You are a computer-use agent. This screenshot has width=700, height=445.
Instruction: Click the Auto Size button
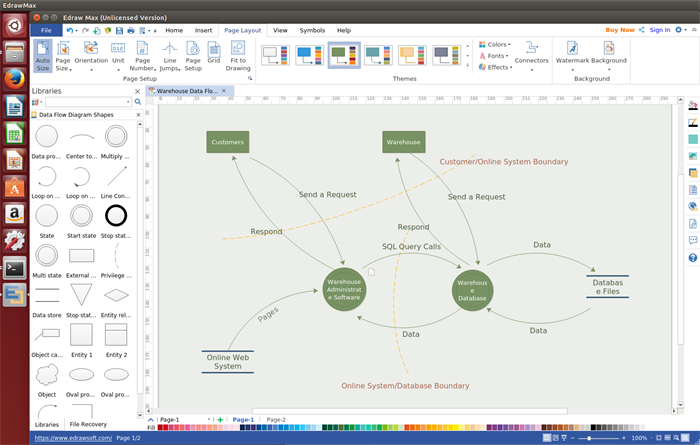point(42,56)
